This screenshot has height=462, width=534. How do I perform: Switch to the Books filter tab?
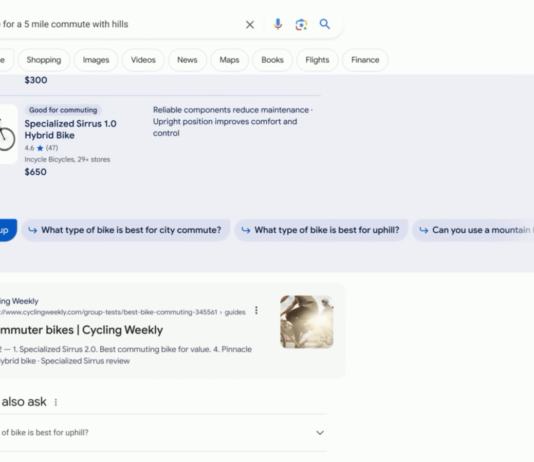(272, 60)
